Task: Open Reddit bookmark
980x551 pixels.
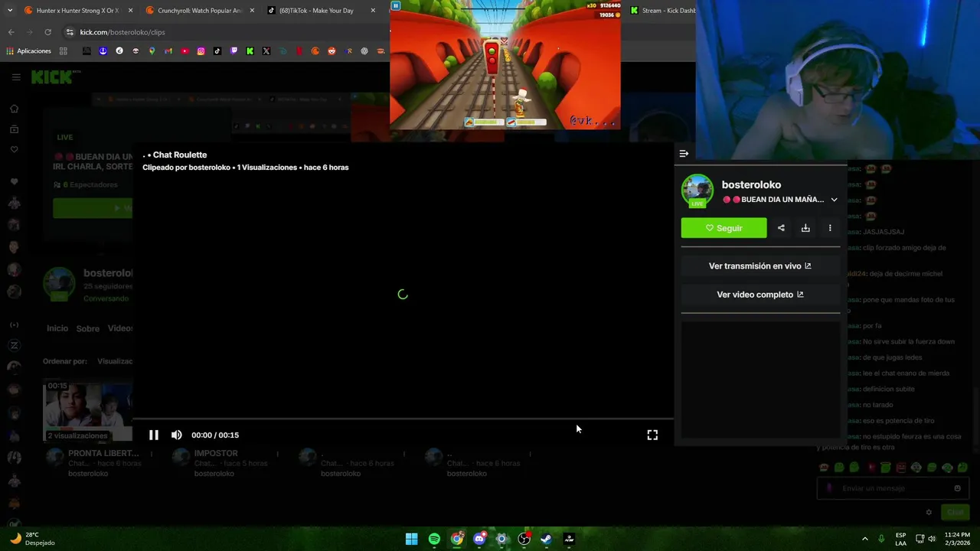Action: click(x=332, y=51)
